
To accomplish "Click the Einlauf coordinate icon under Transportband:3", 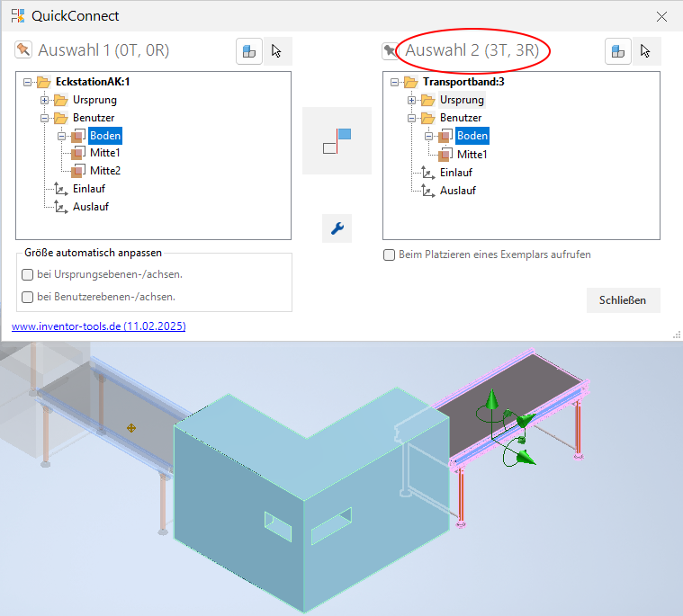I will click(x=427, y=173).
